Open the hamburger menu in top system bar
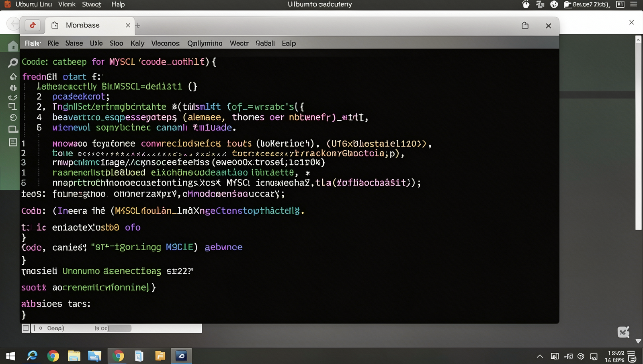 pyautogui.click(x=634, y=4)
